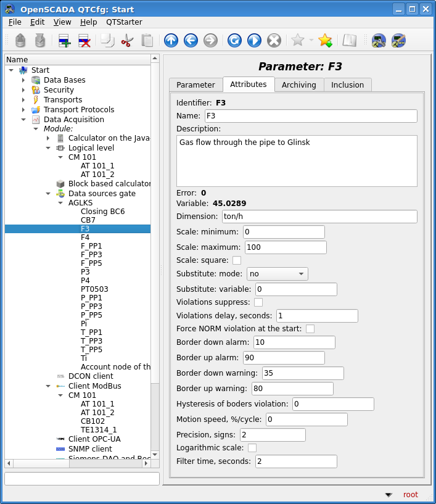Click the Start periodic refresh play icon
The width and height of the screenshot is (436, 504).
[x=254, y=41]
